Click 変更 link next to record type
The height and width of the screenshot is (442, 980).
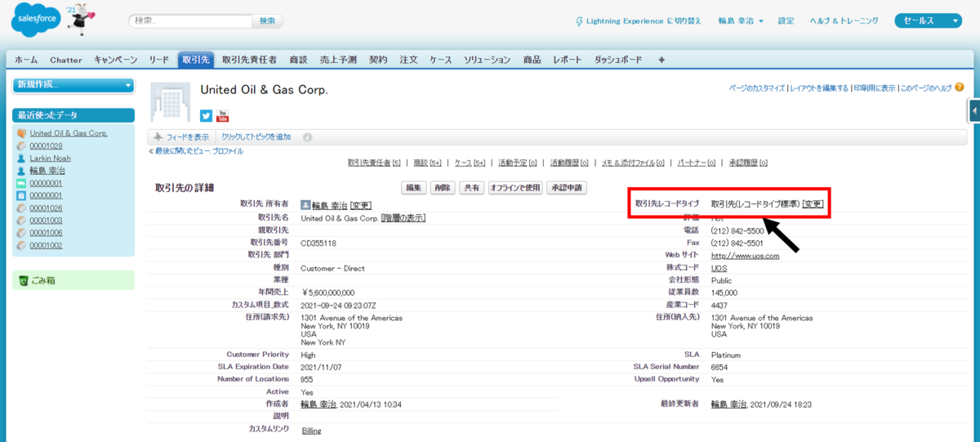(x=813, y=204)
